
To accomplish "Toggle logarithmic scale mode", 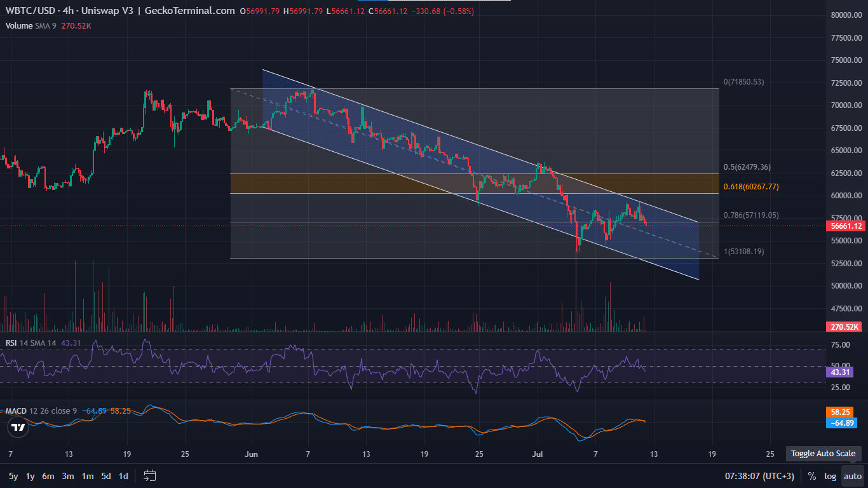I will point(830,476).
